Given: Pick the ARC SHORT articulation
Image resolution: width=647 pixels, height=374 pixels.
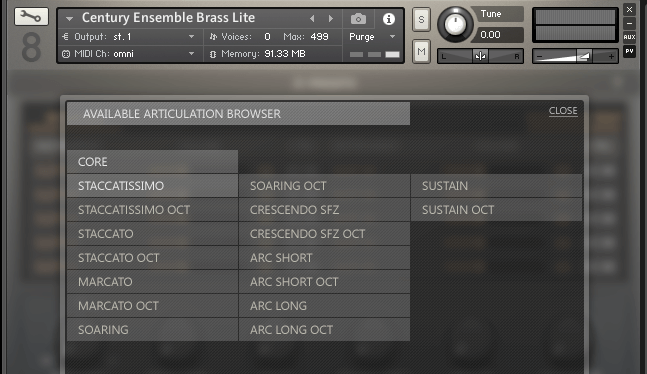Looking at the screenshot, I should click(x=324, y=258).
